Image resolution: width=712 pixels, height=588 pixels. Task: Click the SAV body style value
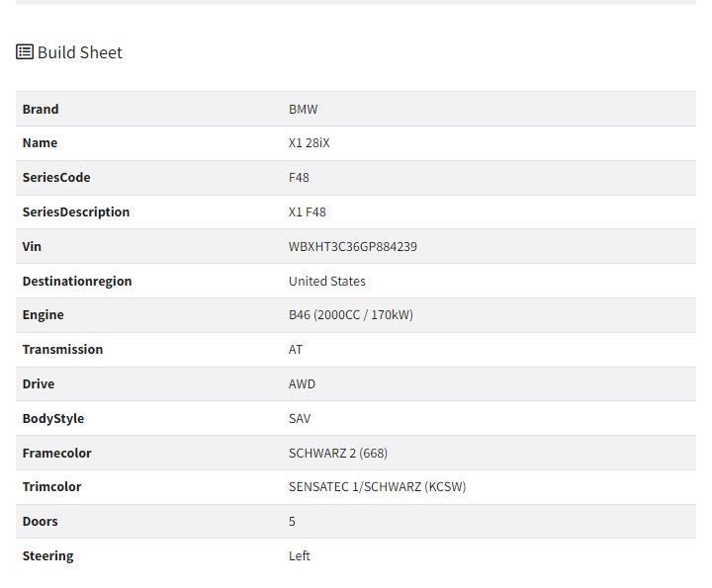300,418
